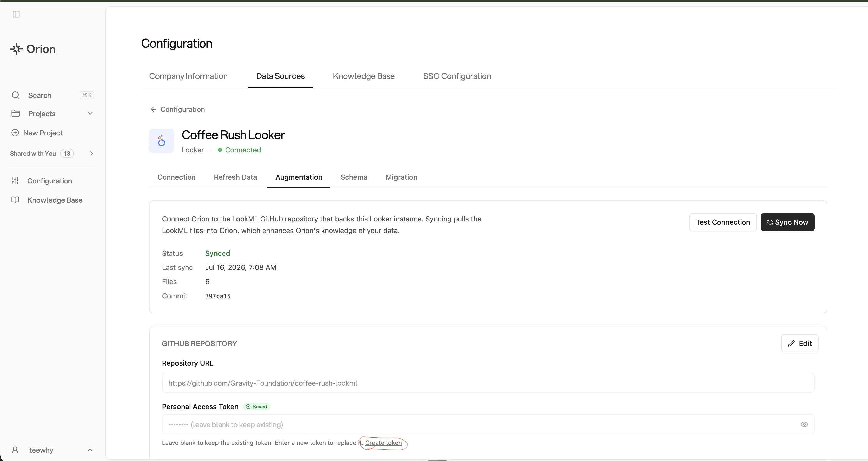Viewport: 868px width, 461px height.
Task: Click the Projects folder icon
Action: 15,114
